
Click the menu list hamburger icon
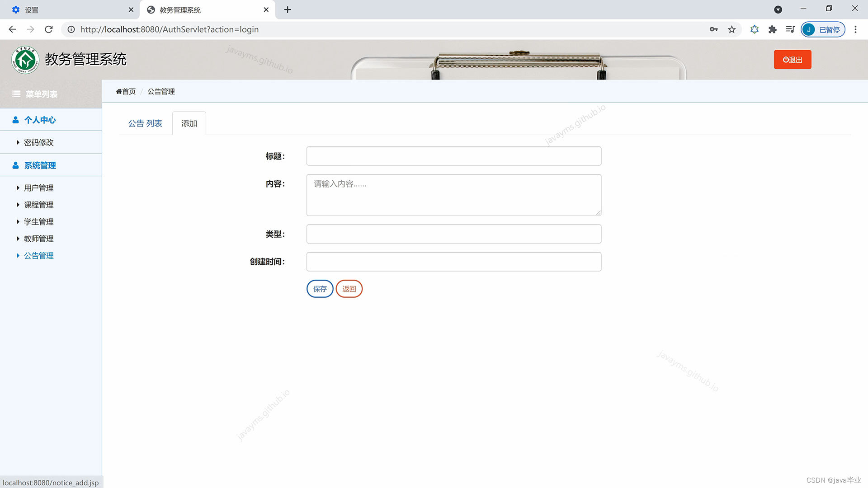16,94
